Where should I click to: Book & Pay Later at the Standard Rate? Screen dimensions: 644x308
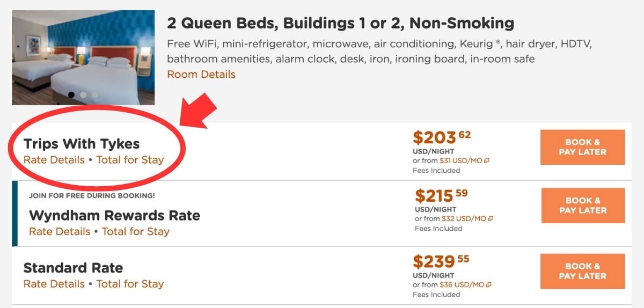pyautogui.click(x=582, y=271)
